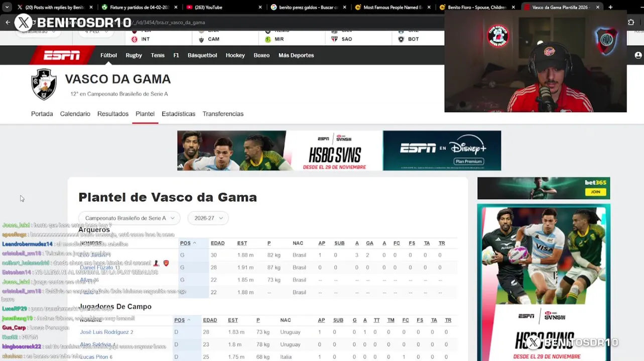Screen dimensions: 644x361
Task: Go to the Calendario team tab
Action: point(75,114)
